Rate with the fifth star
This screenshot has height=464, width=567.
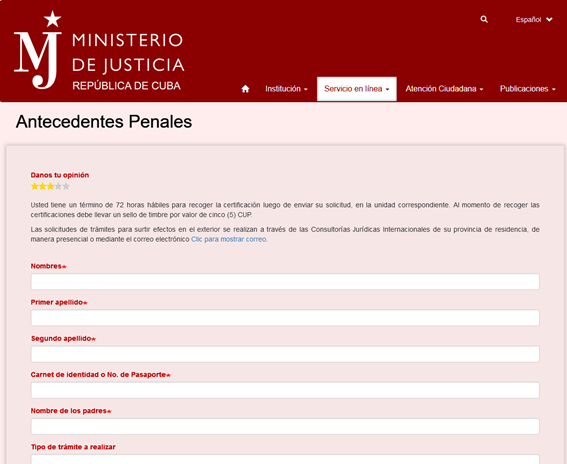click(x=66, y=187)
